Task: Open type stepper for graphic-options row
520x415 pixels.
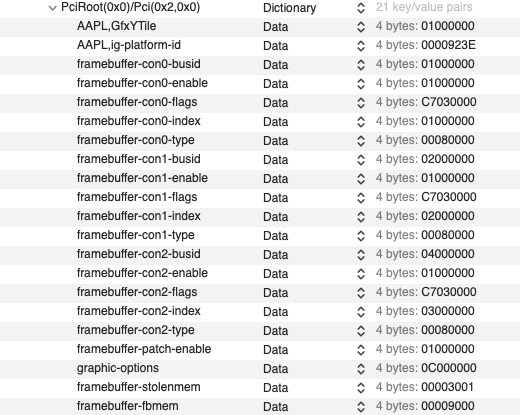Action: 361,369
